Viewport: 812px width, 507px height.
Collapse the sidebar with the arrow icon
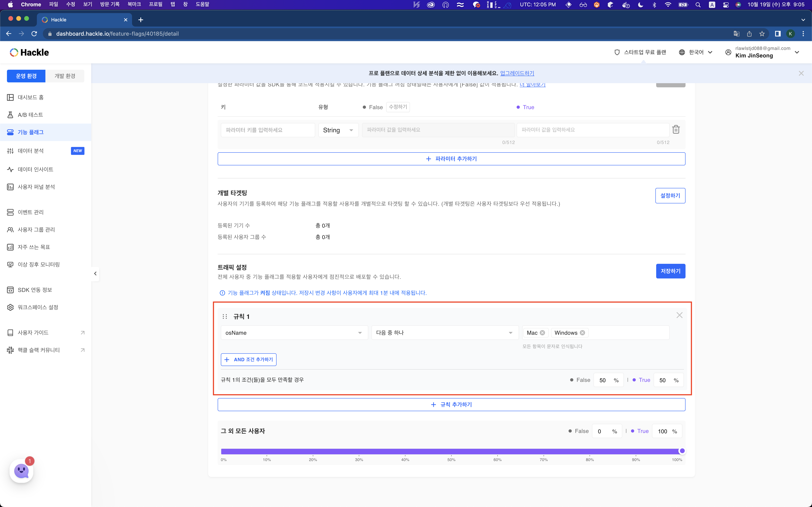(x=95, y=274)
